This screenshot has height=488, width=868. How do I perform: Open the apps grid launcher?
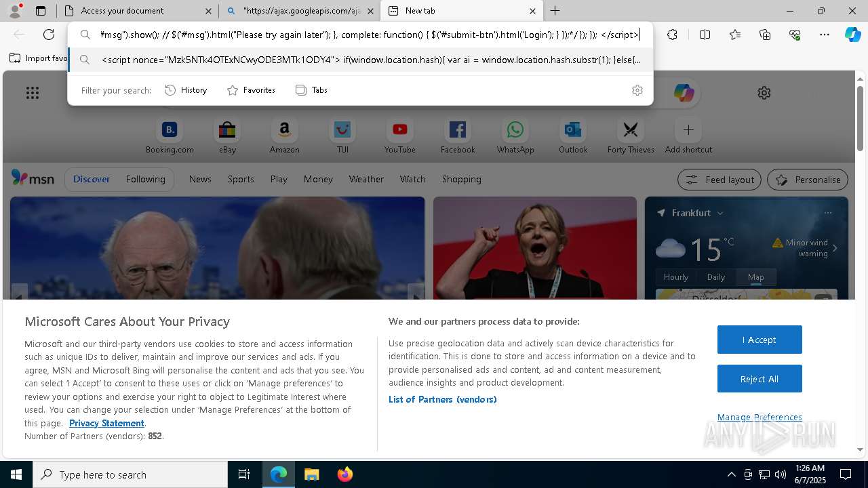click(33, 93)
